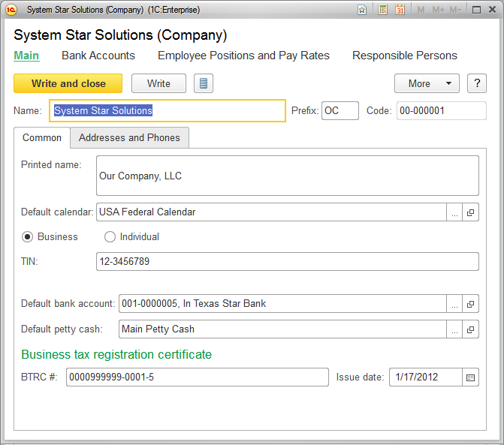Click the Default calendar field
504x445 pixels.
pos(271,212)
